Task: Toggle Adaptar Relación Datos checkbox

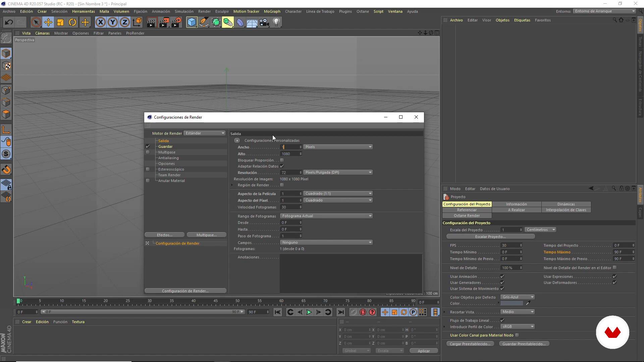Action: point(282,166)
